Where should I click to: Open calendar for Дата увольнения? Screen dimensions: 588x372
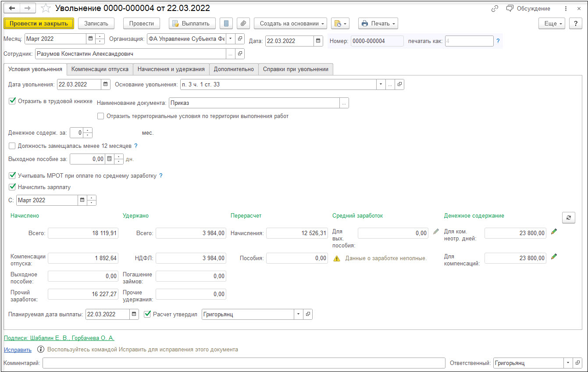point(106,84)
